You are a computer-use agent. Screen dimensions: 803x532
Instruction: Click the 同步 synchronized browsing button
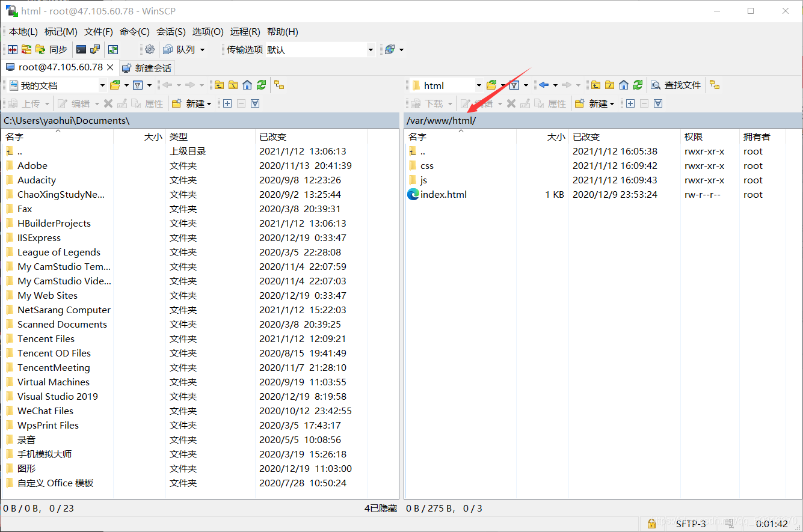(x=52, y=50)
